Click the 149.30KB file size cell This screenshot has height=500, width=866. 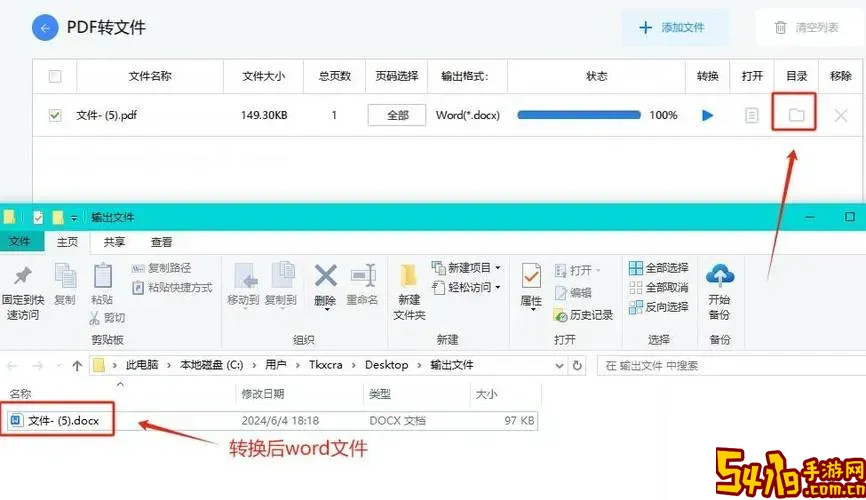point(264,115)
